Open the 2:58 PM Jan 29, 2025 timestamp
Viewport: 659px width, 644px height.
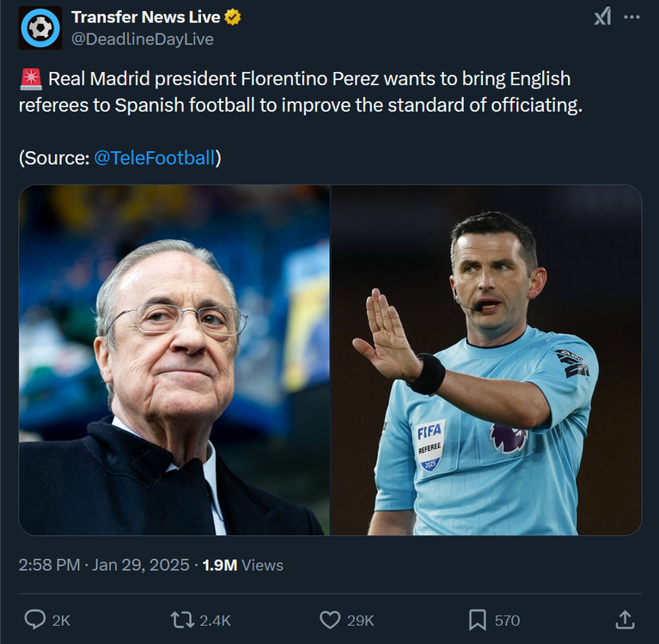(104, 565)
